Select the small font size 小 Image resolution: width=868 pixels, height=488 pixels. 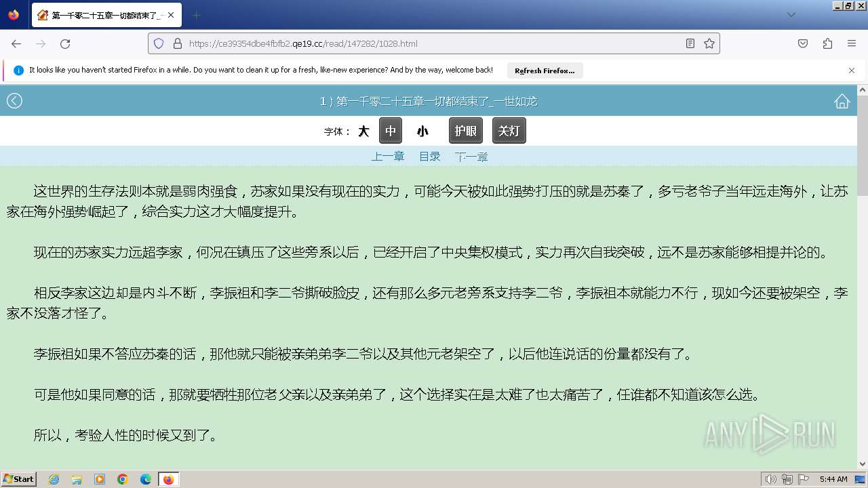[422, 131]
